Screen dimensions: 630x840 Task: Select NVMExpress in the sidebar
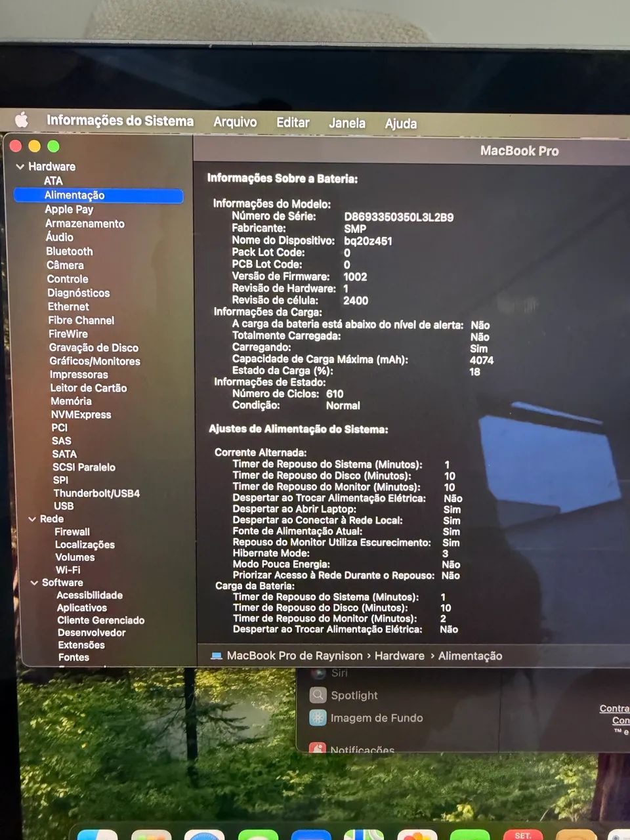point(81,415)
